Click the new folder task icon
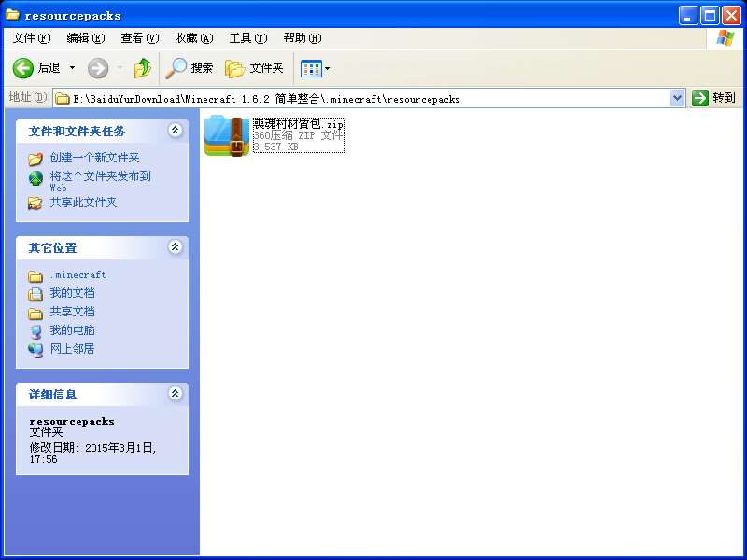This screenshot has height=560, width=747. click(35, 159)
